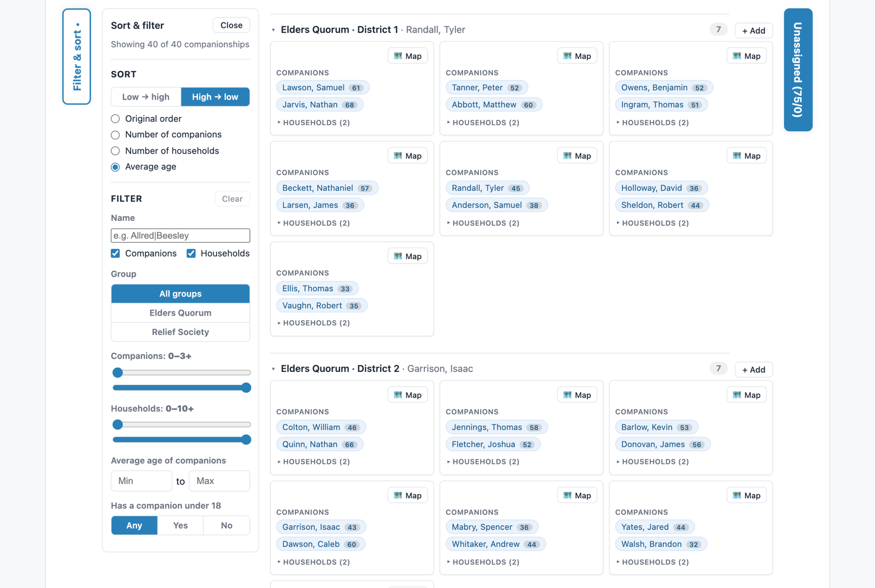Viewport: 875px width, 588px height.
Task: Select Number of households sort option
Action: coord(115,151)
